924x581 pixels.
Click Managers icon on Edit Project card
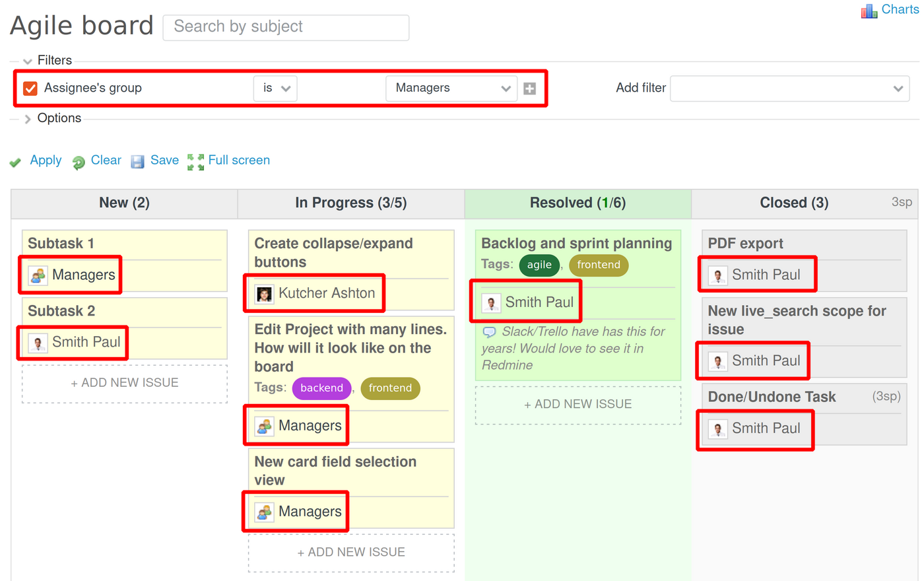[264, 425]
